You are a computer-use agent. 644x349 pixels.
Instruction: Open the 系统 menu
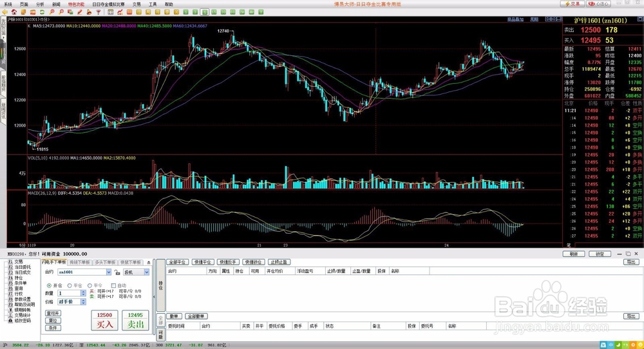(8, 4)
